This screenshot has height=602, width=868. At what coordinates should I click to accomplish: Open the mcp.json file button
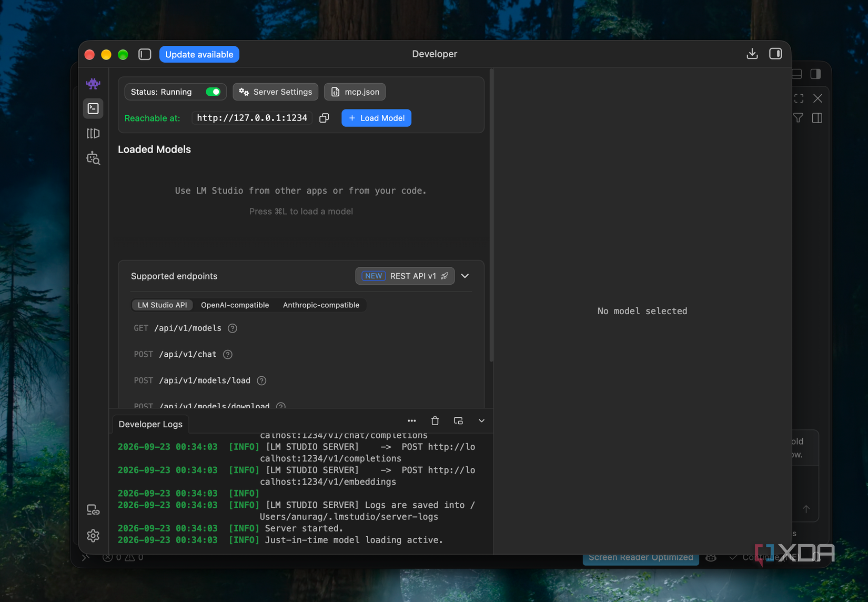(355, 92)
